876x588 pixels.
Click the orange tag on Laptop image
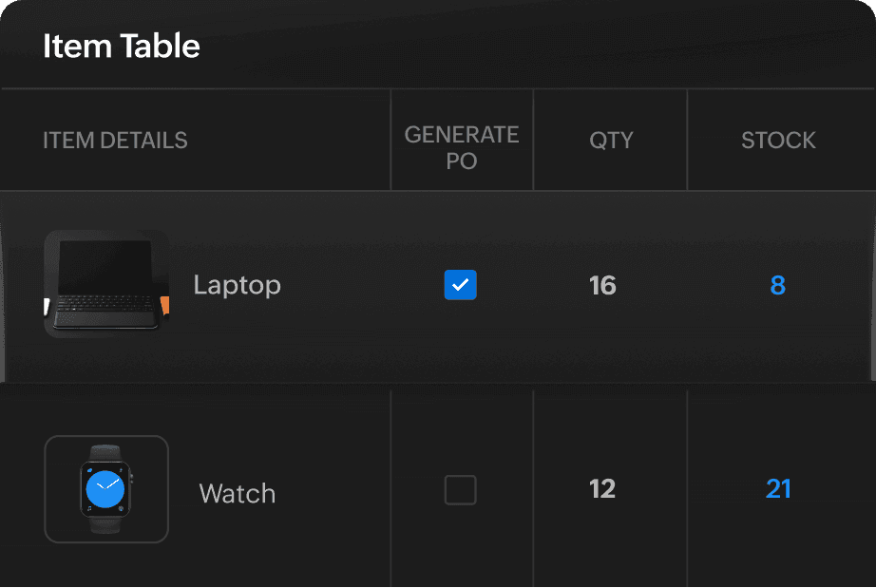pyautogui.click(x=165, y=306)
